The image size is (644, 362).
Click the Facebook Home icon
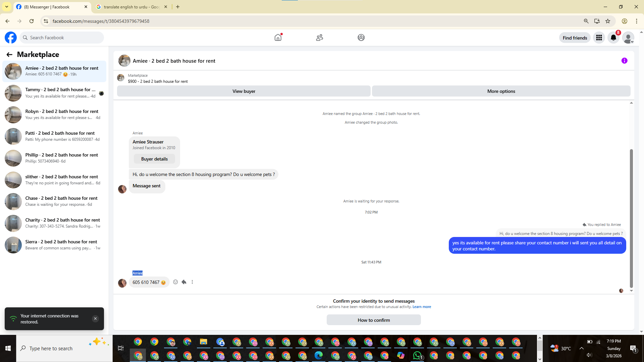click(278, 38)
